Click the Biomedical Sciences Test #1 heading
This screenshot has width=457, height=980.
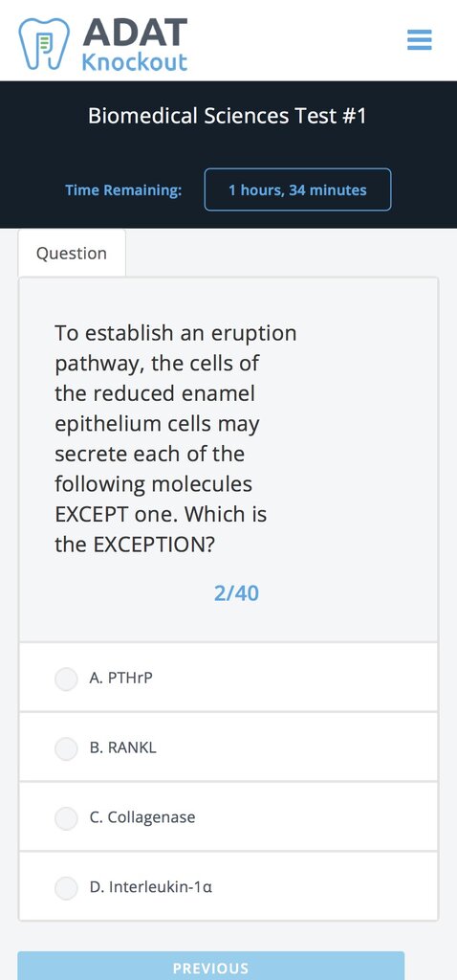[x=228, y=116]
